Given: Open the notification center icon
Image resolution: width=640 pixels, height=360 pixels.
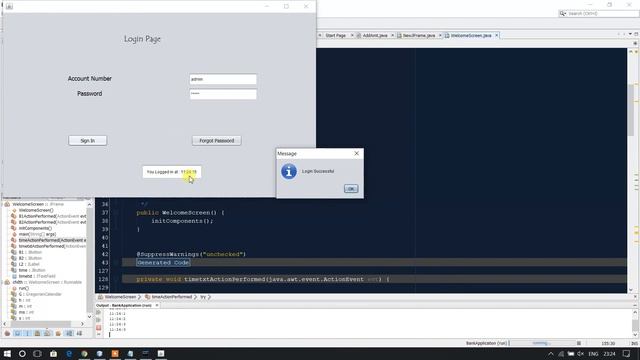Looking at the screenshot, I should pyautogui.click(x=627, y=354).
